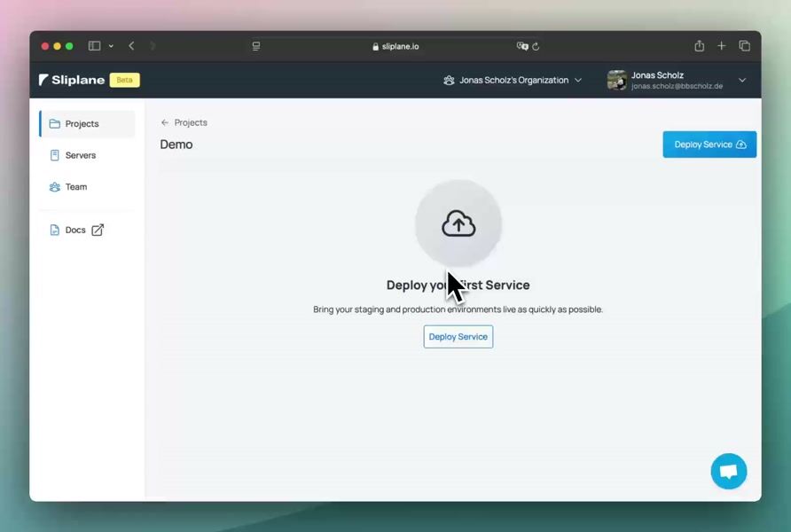
Task: Open the live chat bubble
Action: 728,472
